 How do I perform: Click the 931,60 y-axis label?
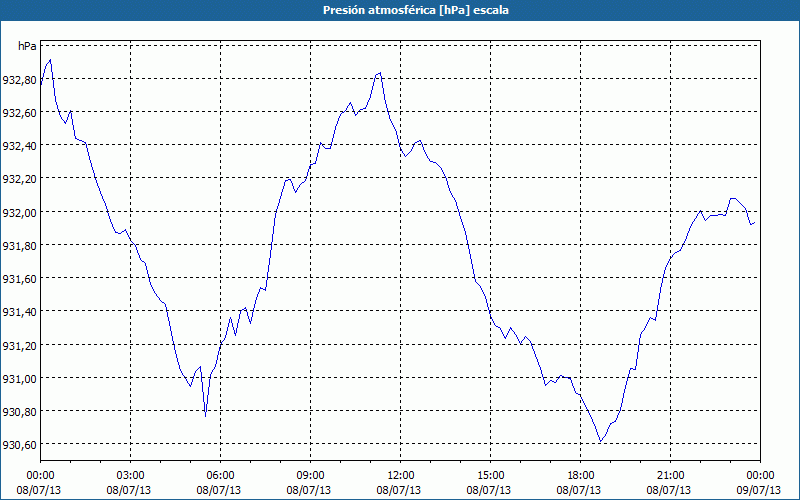(19, 279)
